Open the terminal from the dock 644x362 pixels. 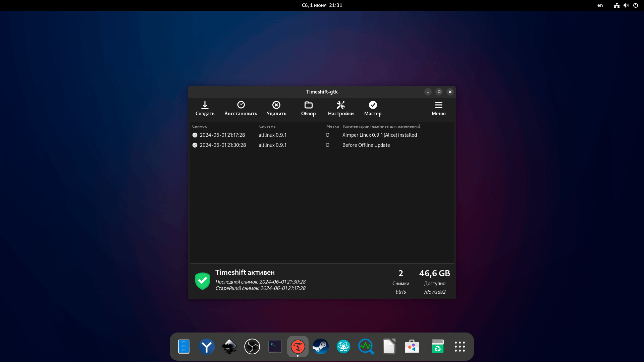click(275, 347)
